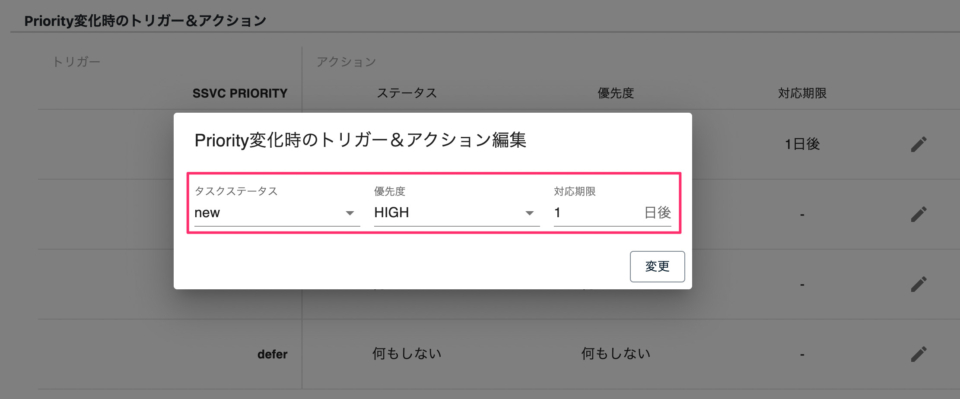Click the arrow of the タスクステータス select
The image size is (960, 399).
click(350, 214)
